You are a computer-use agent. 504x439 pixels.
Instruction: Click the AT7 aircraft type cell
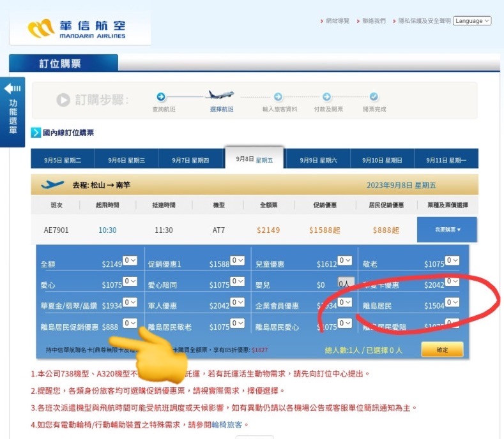point(218,230)
